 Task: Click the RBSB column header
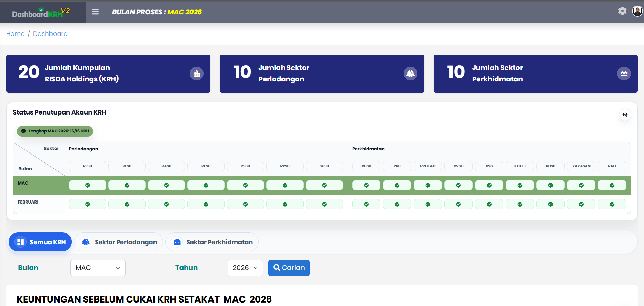pos(551,166)
